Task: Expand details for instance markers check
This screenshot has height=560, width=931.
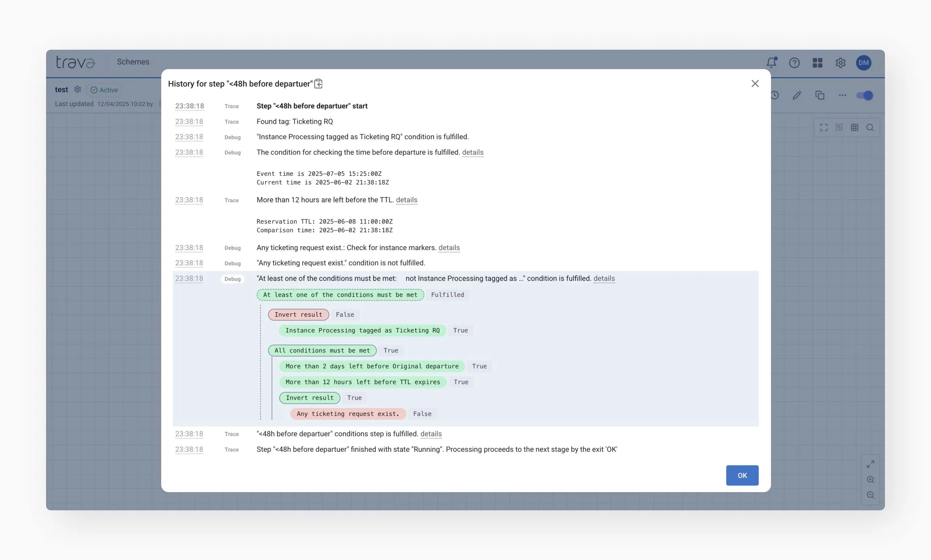Action: [449, 248]
